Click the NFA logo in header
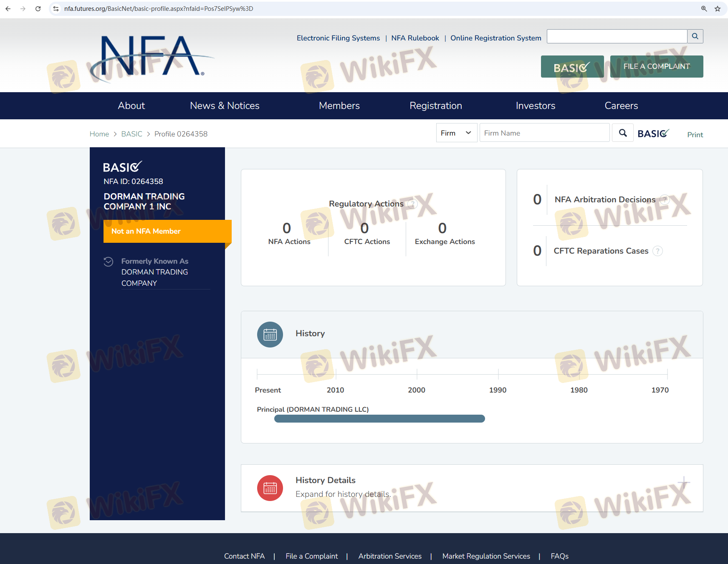Screen dimensions: 728x564 [x=150, y=56]
